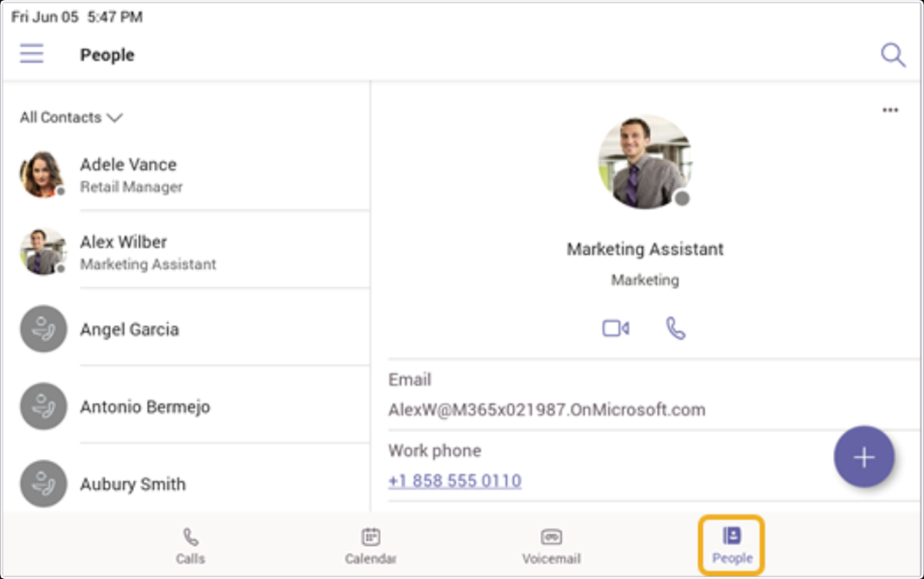The width and height of the screenshot is (924, 579).
Task: Open the hamburger navigation menu
Action: tap(32, 54)
